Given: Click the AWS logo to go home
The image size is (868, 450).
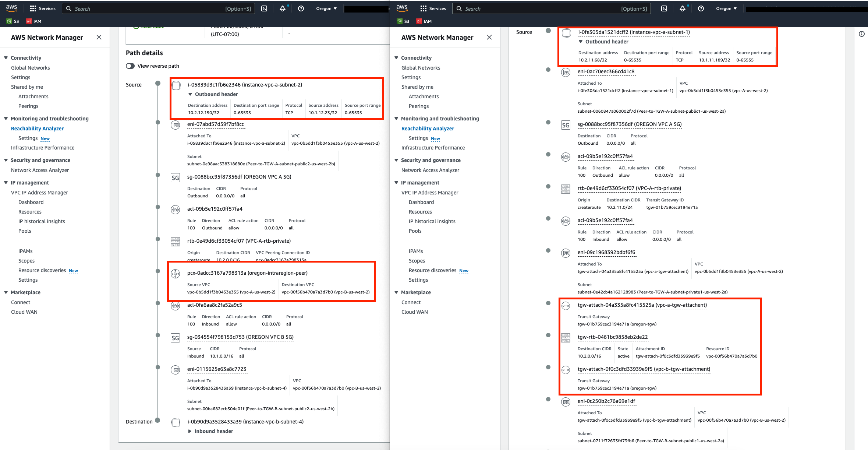Looking at the screenshot, I should tap(11, 8).
